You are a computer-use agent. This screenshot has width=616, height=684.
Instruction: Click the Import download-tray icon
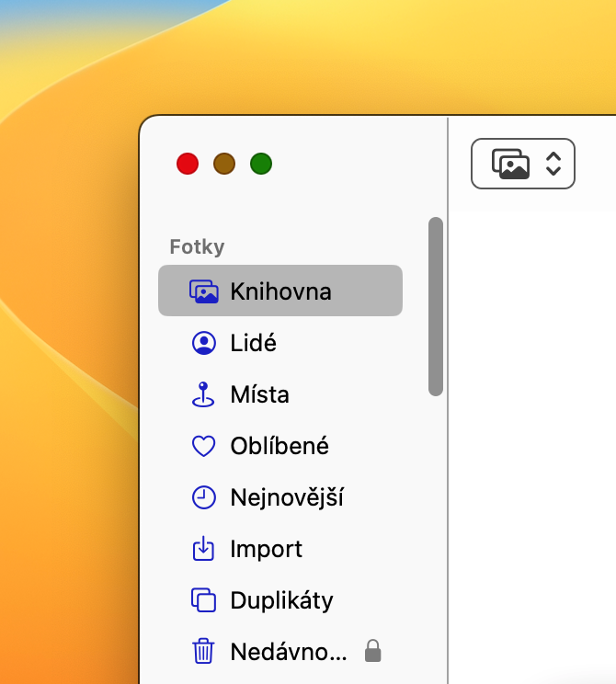203,548
